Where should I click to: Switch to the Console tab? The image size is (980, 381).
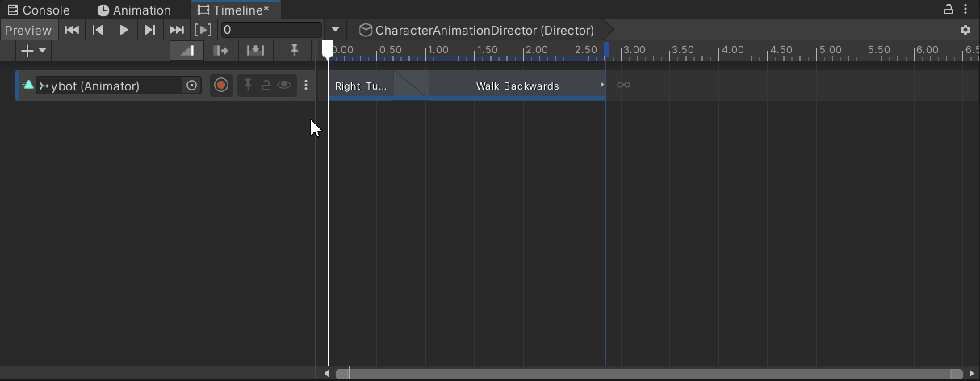pyautogui.click(x=38, y=10)
